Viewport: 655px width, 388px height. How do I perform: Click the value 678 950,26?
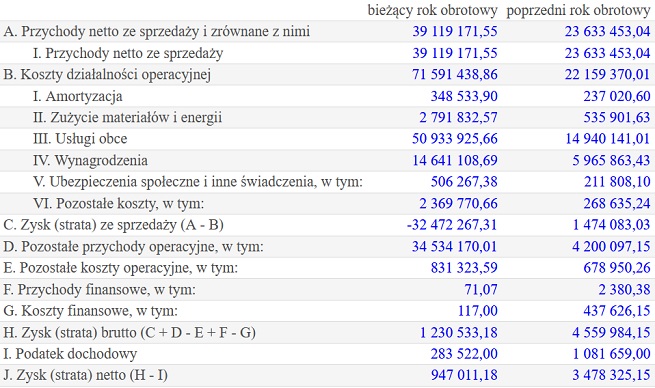coord(617,268)
